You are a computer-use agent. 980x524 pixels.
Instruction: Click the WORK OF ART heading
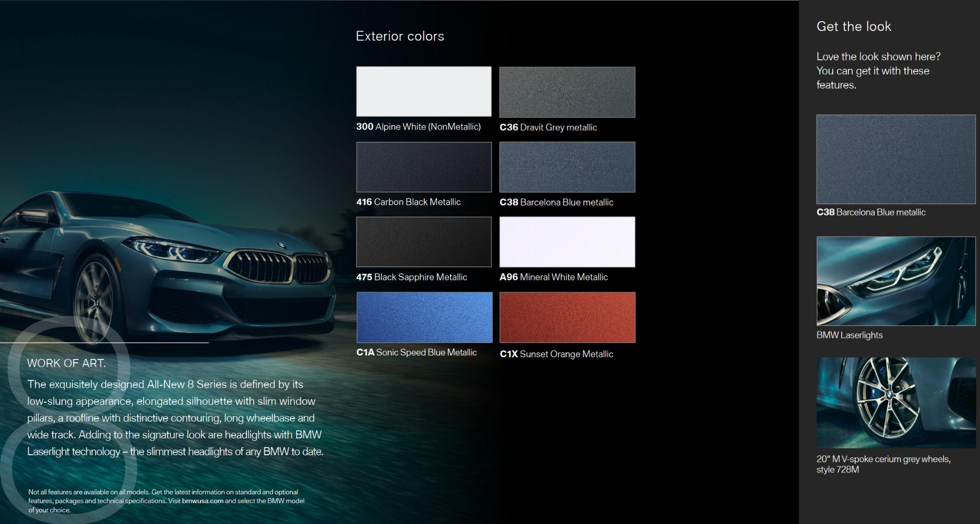(x=67, y=363)
